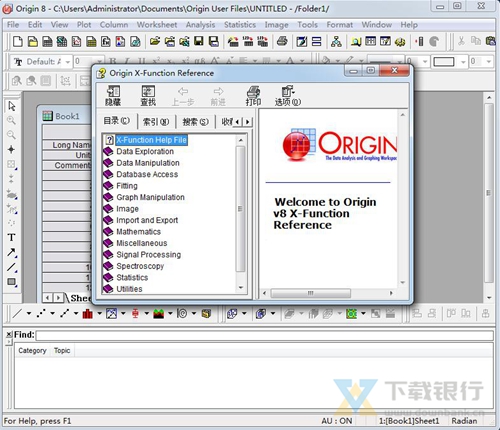Expand the Line plot type dropdown

pyautogui.click(x=29, y=313)
